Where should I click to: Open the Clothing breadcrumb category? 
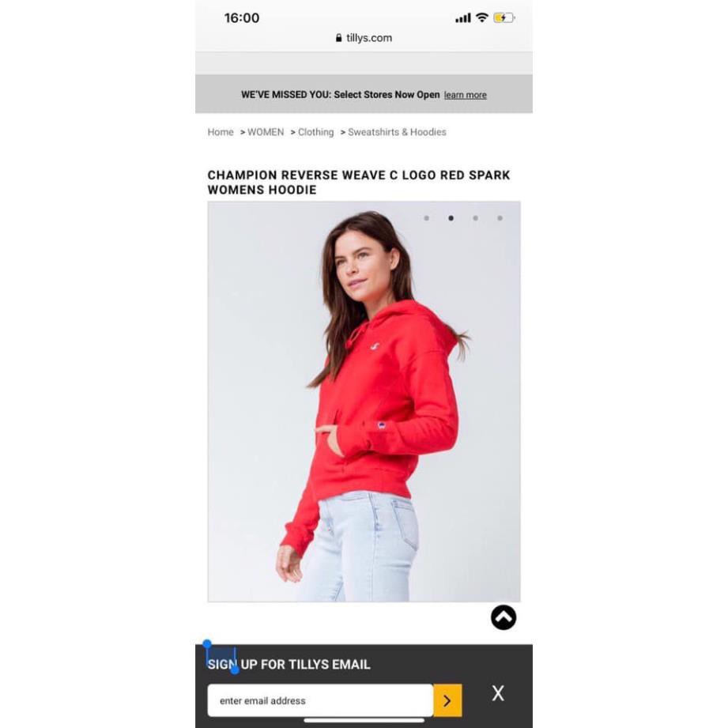315,132
